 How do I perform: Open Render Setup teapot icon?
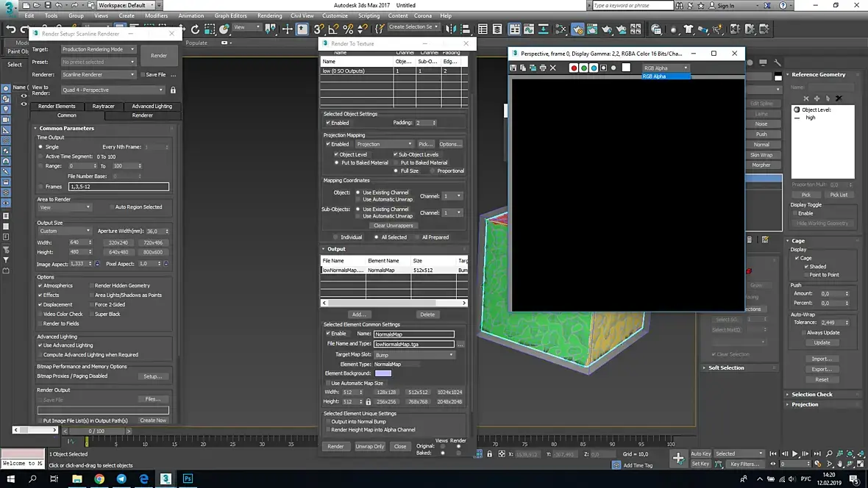[578, 29]
